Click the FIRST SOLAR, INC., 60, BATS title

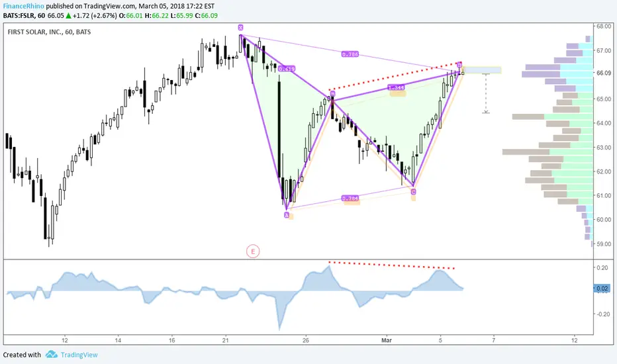(x=49, y=32)
